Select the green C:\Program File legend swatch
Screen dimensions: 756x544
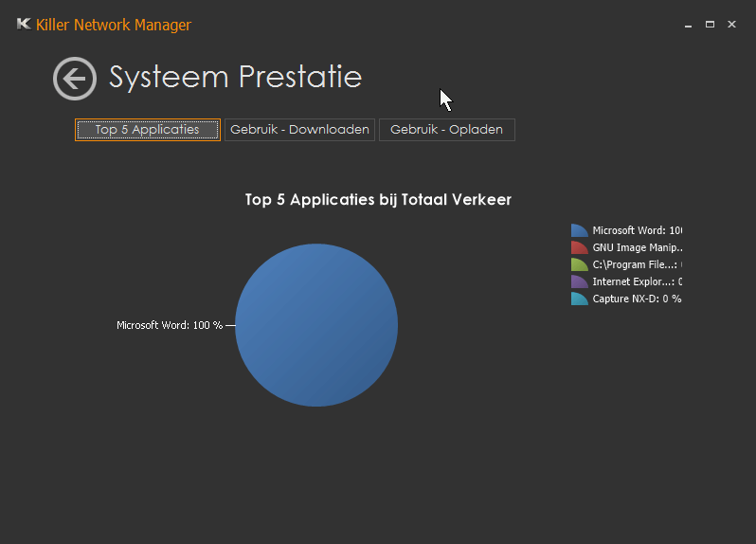pos(580,264)
